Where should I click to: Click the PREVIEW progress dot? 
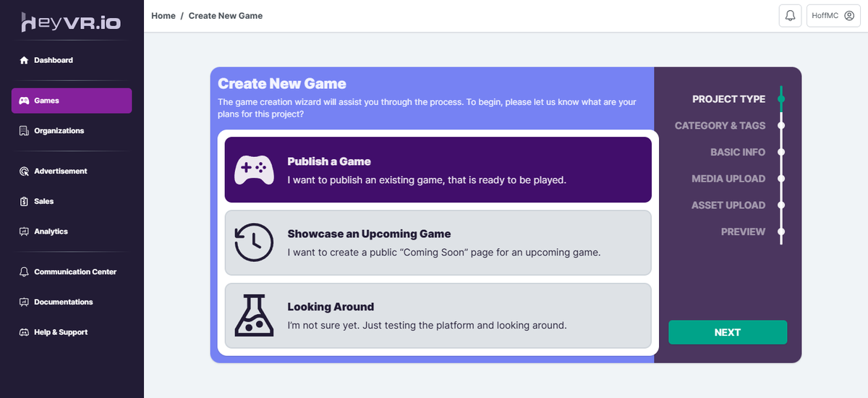pyautogui.click(x=781, y=232)
